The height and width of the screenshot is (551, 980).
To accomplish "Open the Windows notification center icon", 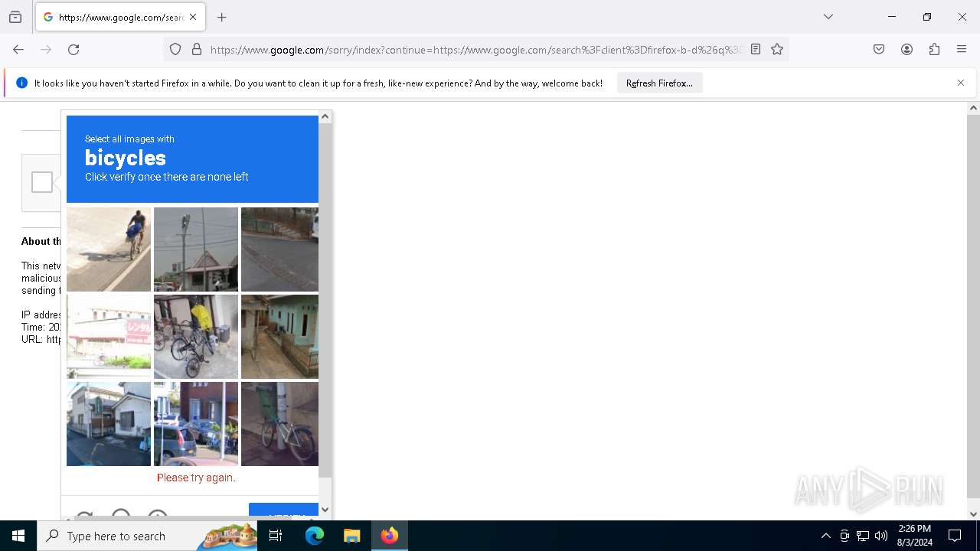I will pos(955,536).
